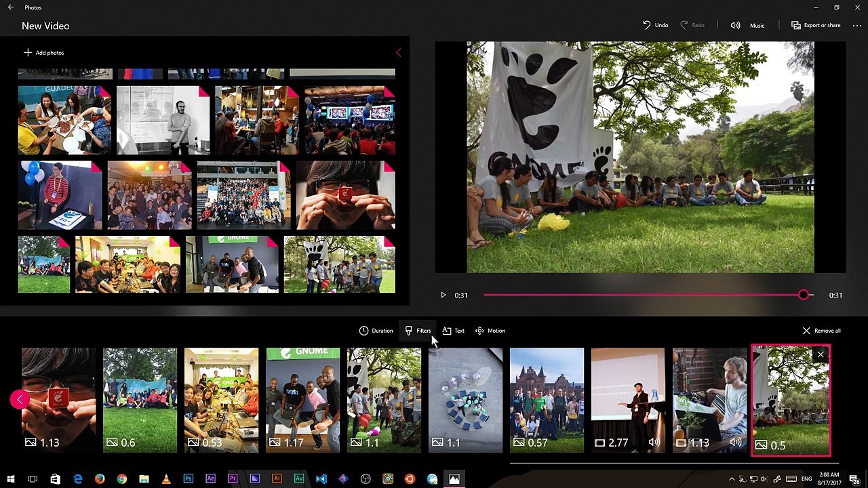Select the library photo of women eating cake
Screen dimensions: 868x488
64,121
